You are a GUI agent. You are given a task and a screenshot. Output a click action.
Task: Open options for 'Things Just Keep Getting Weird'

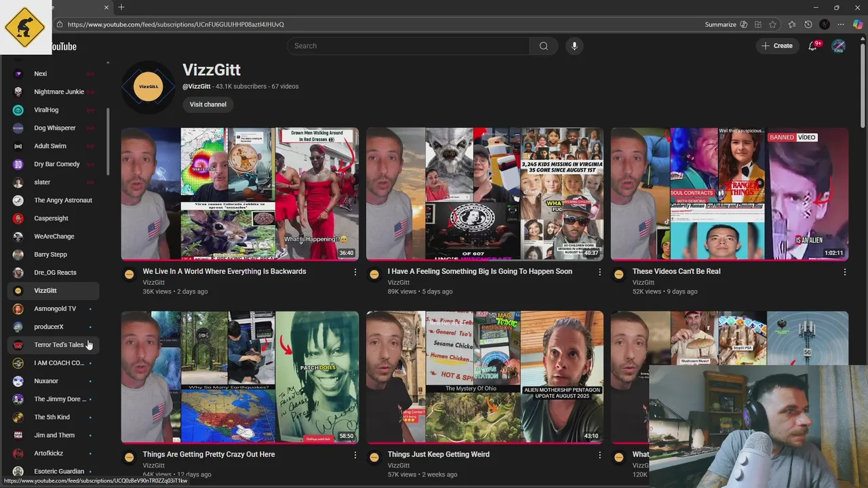(x=599, y=455)
